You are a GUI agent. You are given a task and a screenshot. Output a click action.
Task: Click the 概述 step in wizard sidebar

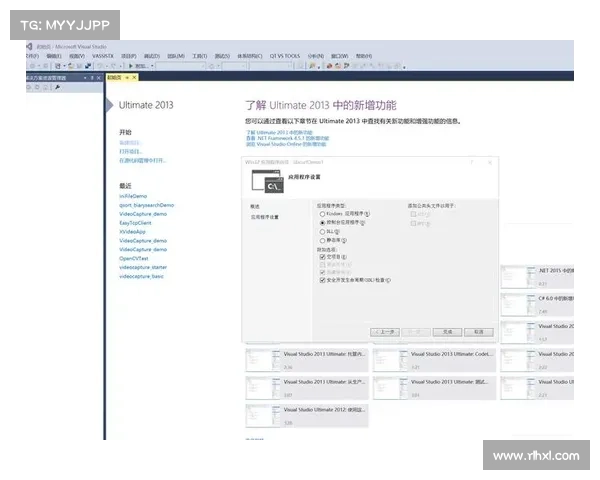pyautogui.click(x=256, y=205)
